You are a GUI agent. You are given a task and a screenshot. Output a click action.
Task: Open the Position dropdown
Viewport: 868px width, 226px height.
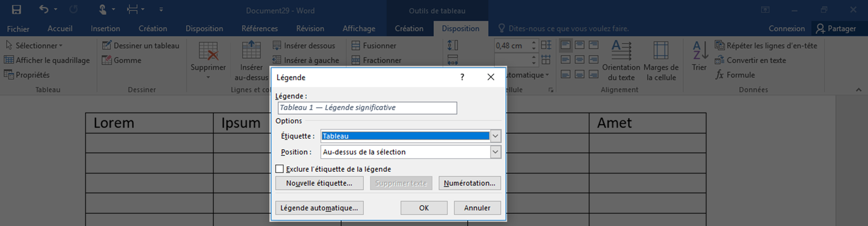pos(495,152)
